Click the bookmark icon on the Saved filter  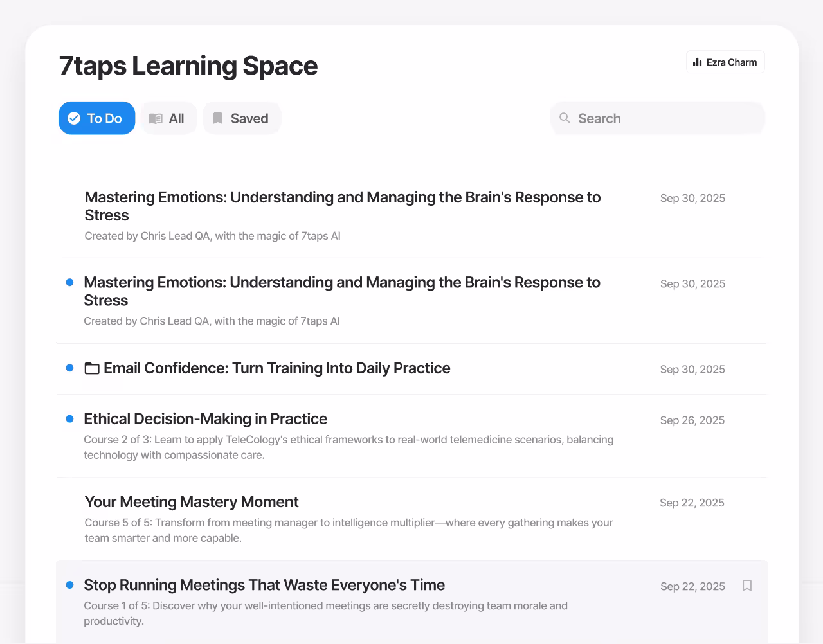[219, 118]
